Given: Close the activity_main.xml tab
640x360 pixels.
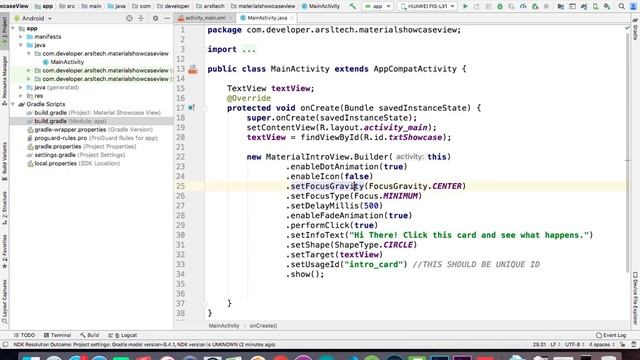Looking at the screenshot, I should [x=231, y=18].
